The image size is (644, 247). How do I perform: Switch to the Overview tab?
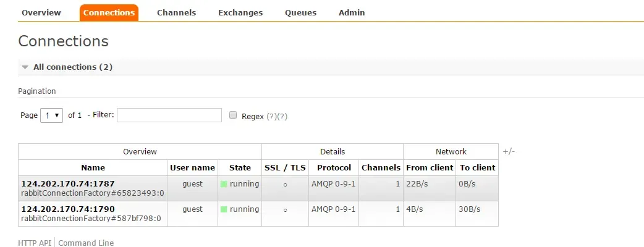tap(41, 12)
